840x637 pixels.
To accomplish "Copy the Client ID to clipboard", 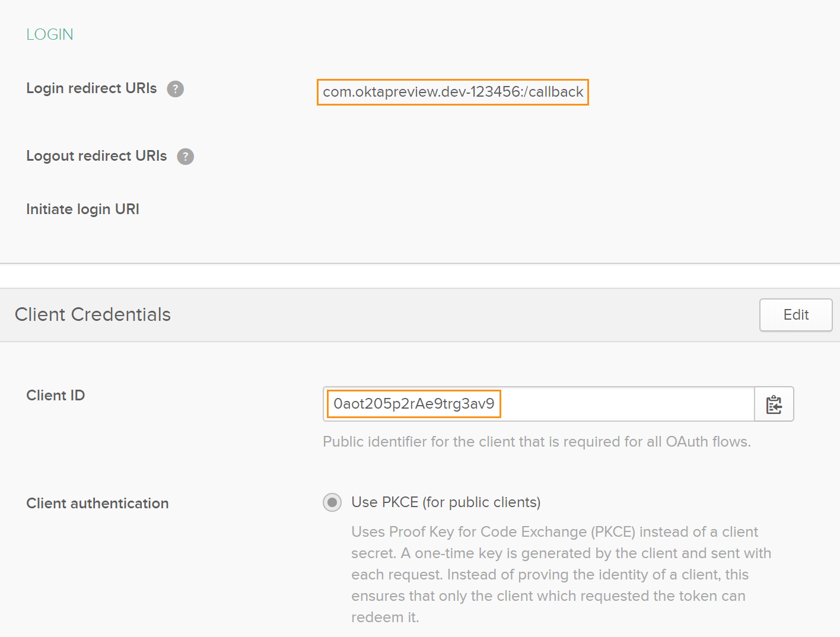I will tap(774, 405).
